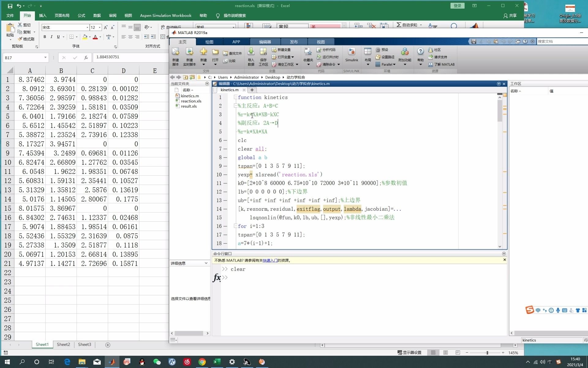
Task: Click the MATLAB Search Documentation field
Action: pyautogui.click(x=562, y=41)
